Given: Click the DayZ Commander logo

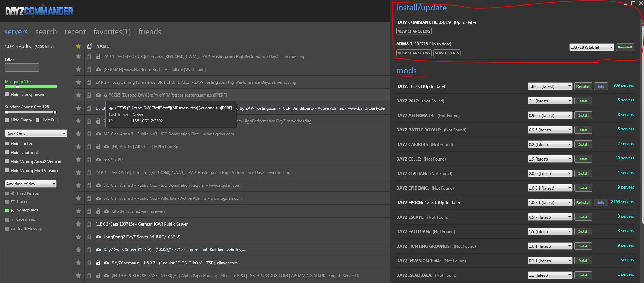Looking at the screenshot, I should (39, 11).
